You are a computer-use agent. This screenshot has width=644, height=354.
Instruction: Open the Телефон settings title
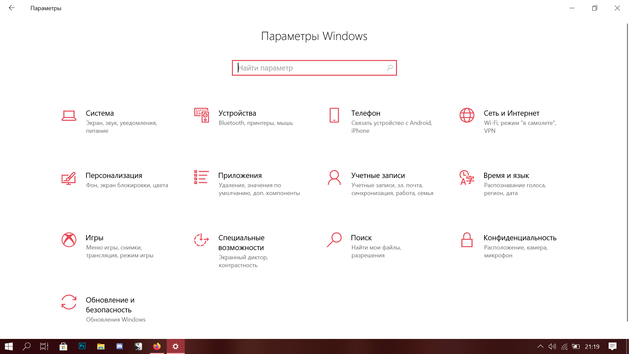366,113
